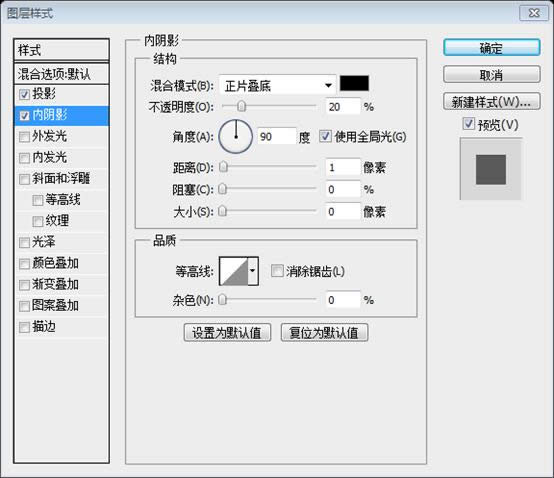Select the 斜面和浮雕 style entry
Image resolution: width=554 pixels, height=478 pixels.
61,178
